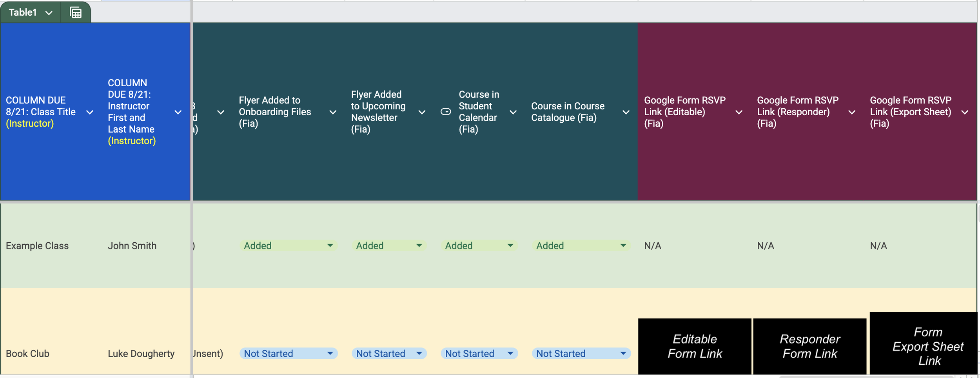Open Instructor First and Last Name column arrow
The height and width of the screenshot is (378, 980).
[x=178, y=112]
